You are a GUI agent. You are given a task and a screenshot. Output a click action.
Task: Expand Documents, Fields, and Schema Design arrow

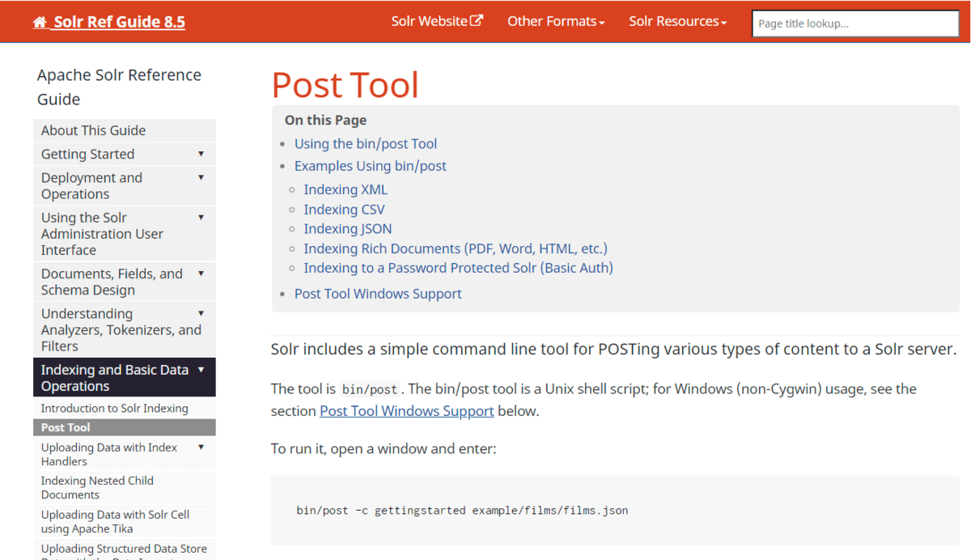pyautogui.click(x=201, y=274)
